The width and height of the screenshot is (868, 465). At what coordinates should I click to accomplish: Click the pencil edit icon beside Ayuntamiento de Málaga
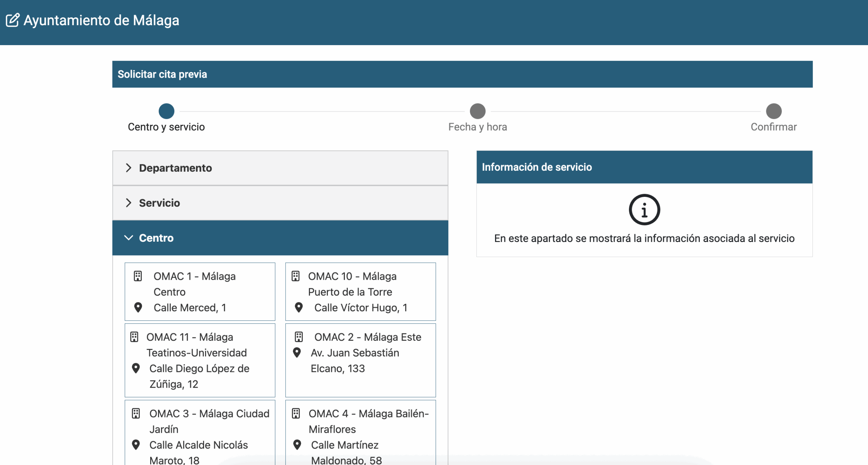click(13, 20)
